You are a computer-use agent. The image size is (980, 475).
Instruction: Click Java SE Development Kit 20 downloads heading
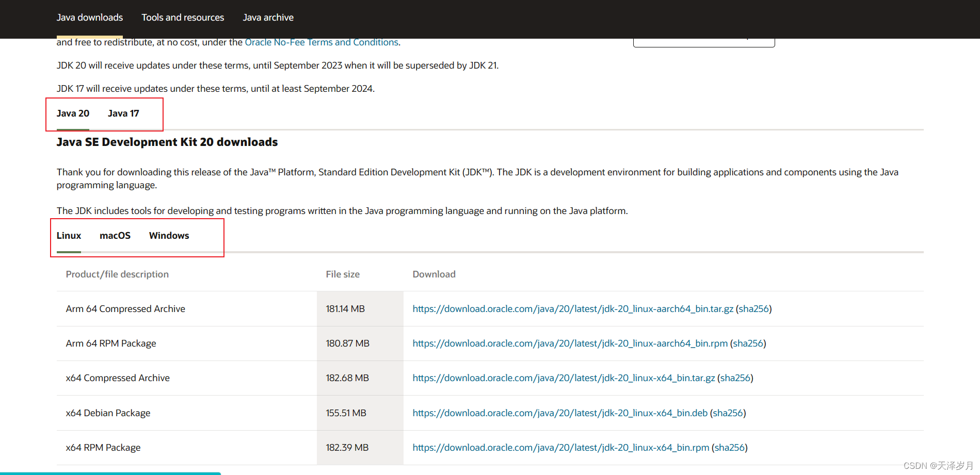(167, 142)
